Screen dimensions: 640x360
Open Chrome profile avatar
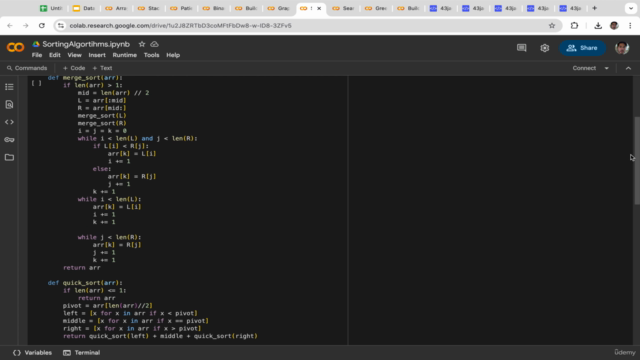coord(614,25)
